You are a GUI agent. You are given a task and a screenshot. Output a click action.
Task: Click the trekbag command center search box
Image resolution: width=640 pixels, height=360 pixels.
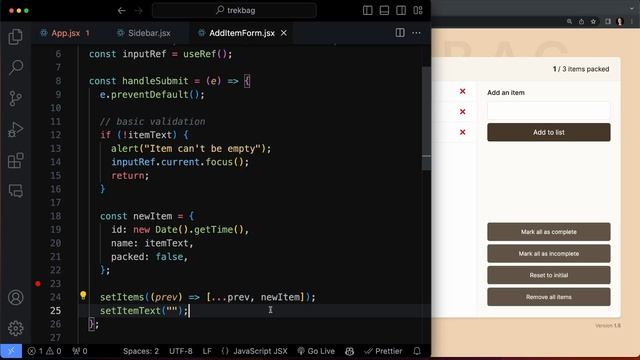234,11
